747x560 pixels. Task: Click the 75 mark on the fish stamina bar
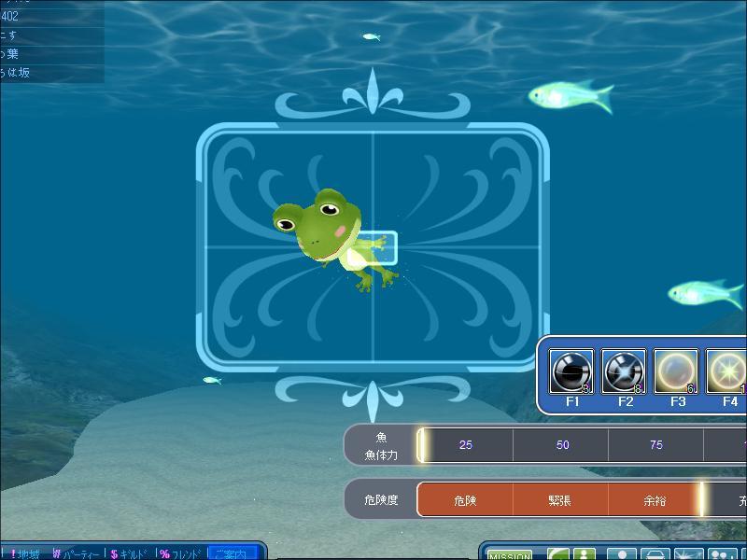(x=656, y=445)
